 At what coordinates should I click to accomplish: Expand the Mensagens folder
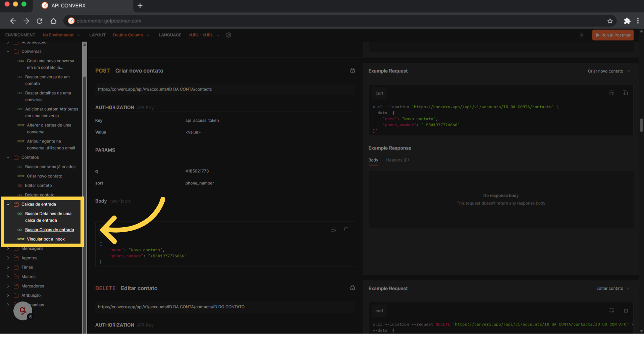click(x=8, y=249)
